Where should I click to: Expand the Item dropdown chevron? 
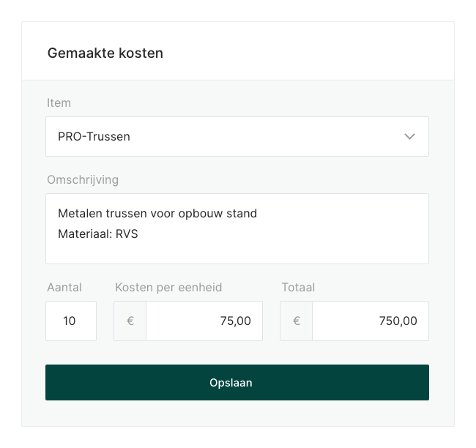[409, 137]
